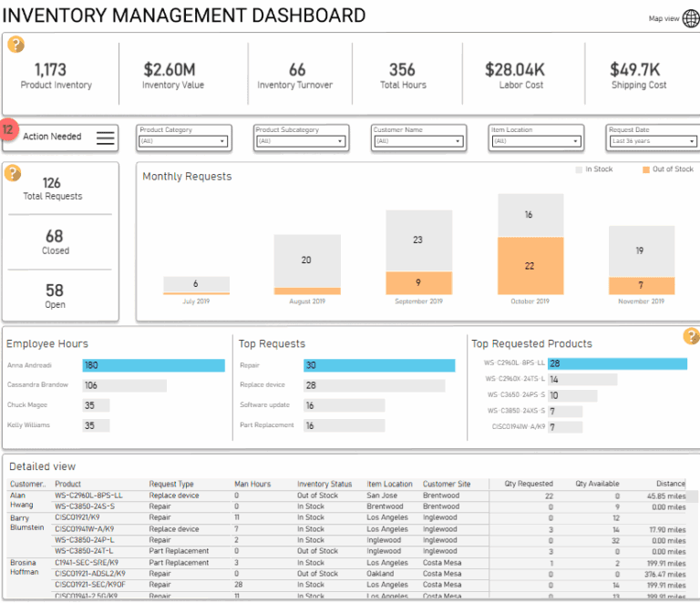Select the Out of Stock legend swatch
This screenshot has height=603, width=700.
pos(645,169)
